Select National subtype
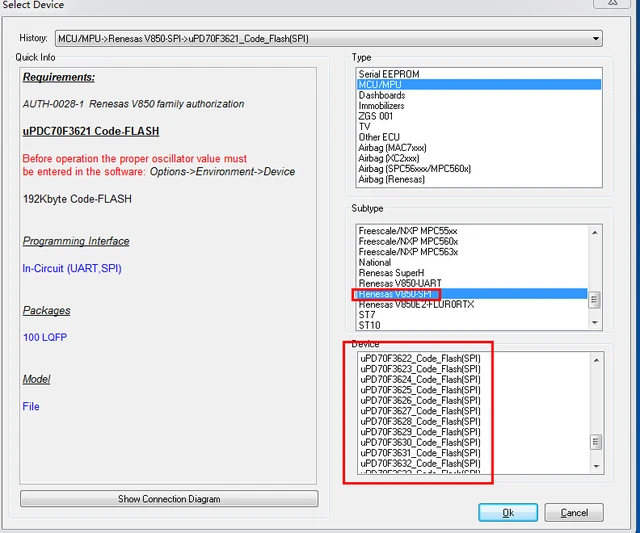Image resolution: width=640 pixels, height=533 pixels. (x=374, y=262)
